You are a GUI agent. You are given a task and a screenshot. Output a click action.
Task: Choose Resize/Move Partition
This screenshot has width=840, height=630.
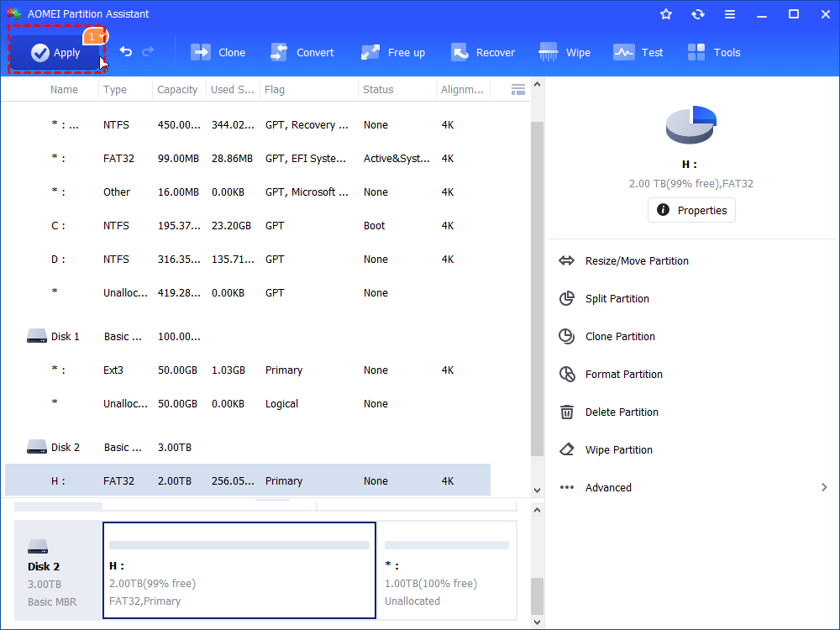pyautogui.click(x=637, y=261)
